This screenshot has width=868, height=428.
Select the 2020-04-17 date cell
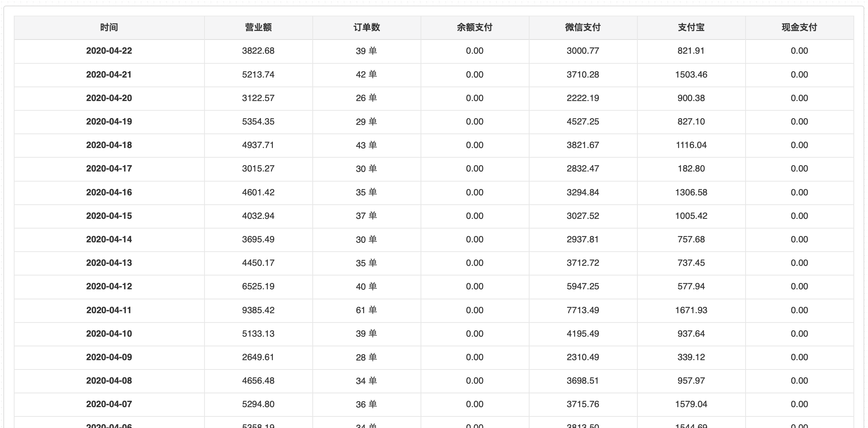pyautogui.click(x=109, y=169)
